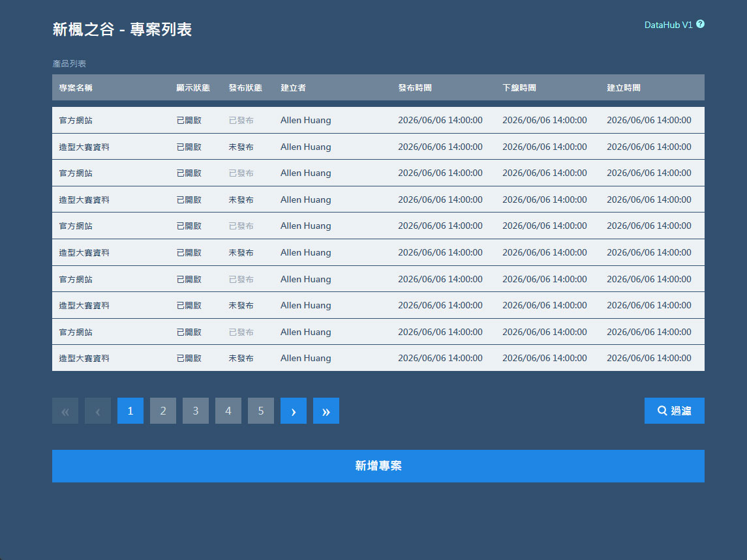The image size is (747, 560).
Task: Select page 5 in pagination
Action: click(x=261, y=411)
